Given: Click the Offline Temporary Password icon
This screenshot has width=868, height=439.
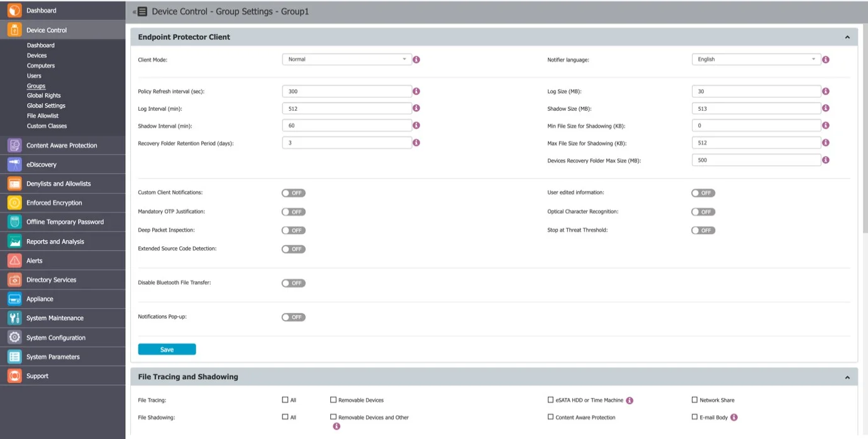Looking at the screenshot, I should tap(14, 222).
